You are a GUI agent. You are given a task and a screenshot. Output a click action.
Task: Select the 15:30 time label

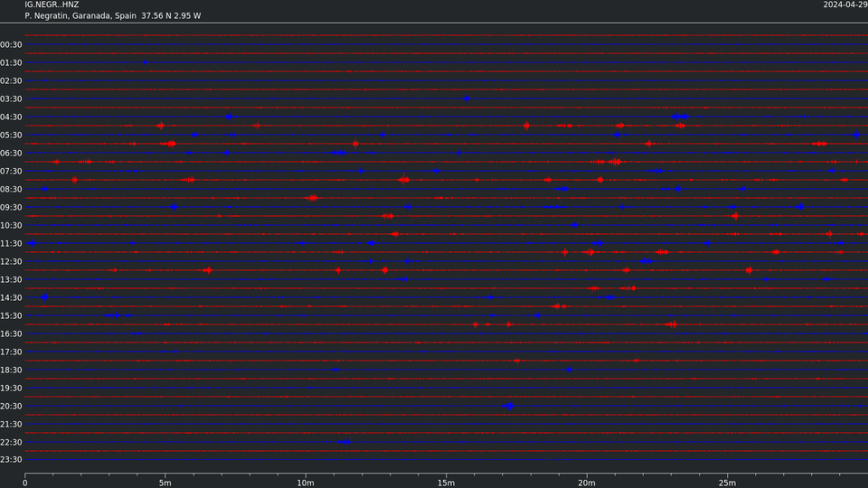11,316
